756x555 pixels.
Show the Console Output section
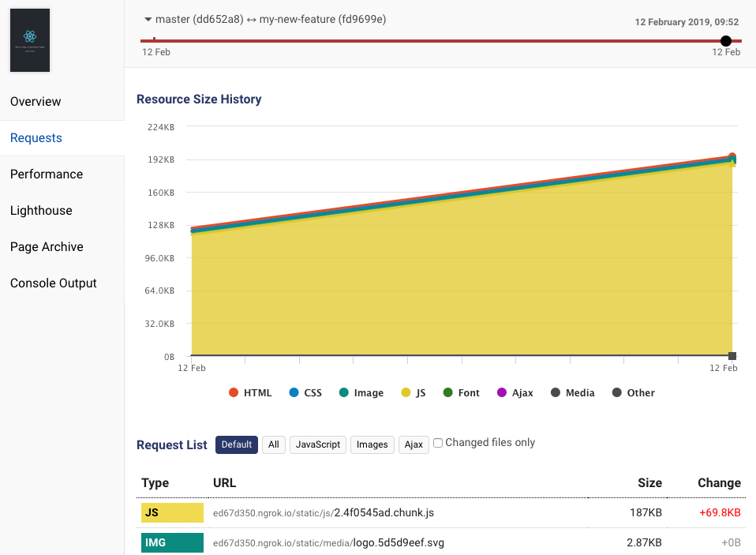[54, 283]
